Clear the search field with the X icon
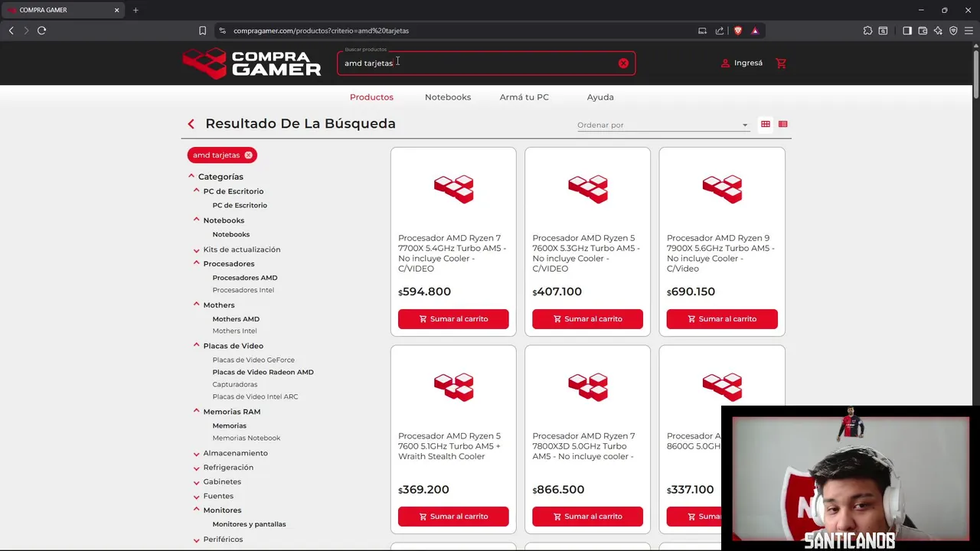980x551 pixels. 623,64
